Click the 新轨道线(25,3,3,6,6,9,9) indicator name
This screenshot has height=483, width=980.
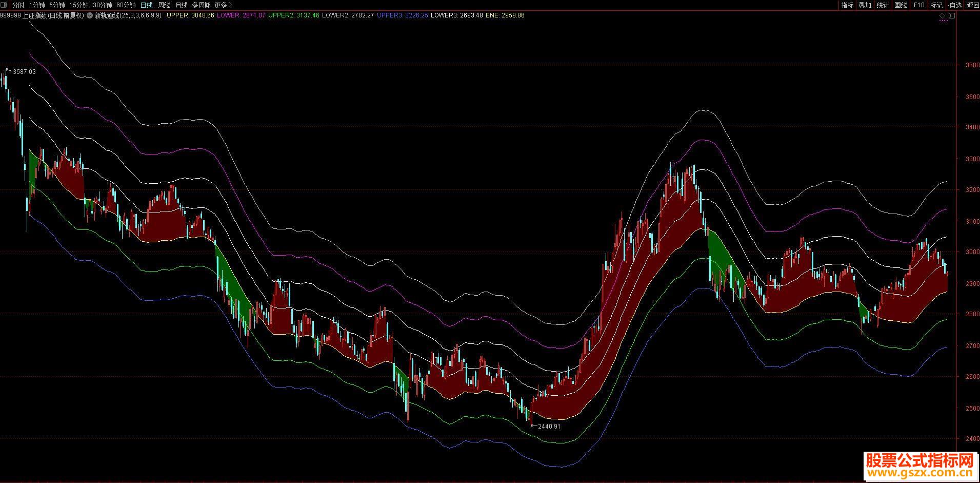click(x=128, y=15)
